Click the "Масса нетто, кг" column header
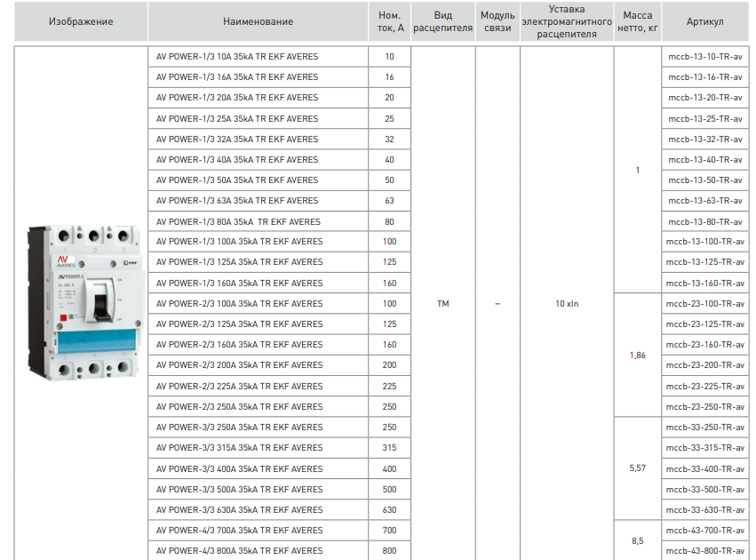Image resolution: width=756 pixels, height=560 pixels. 637,21
